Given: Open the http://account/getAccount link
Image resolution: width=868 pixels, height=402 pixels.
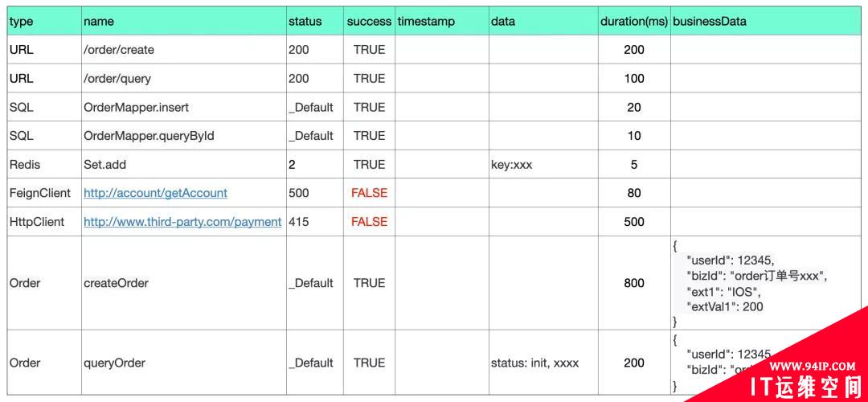Looking at the screenshot, I should 156,193.
